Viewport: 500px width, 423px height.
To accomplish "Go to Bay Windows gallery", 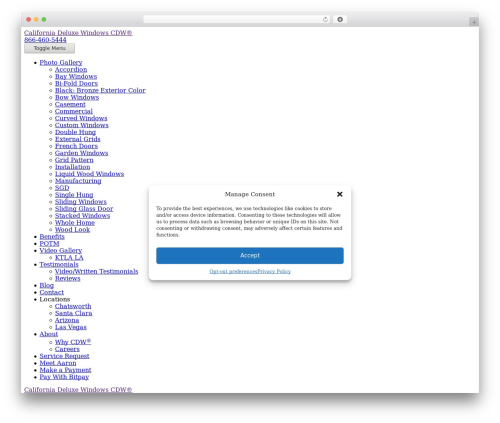I will [76, 76].
